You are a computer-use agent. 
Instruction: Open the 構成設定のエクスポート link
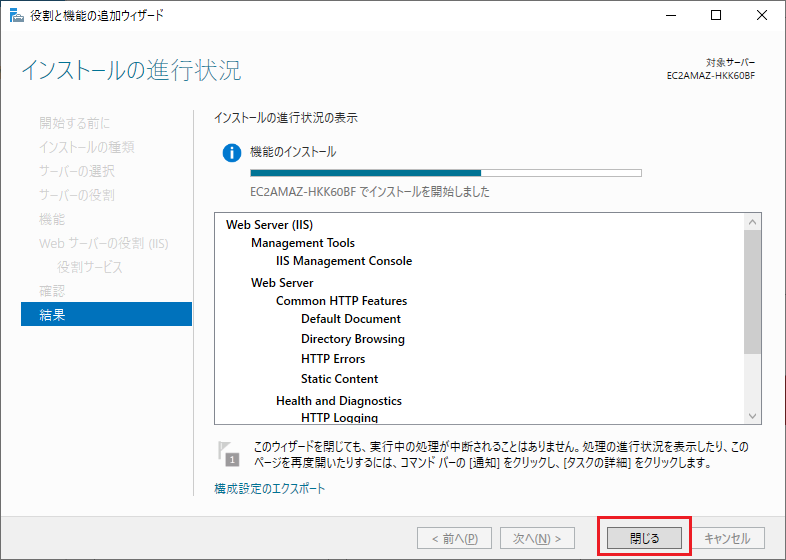270,489
